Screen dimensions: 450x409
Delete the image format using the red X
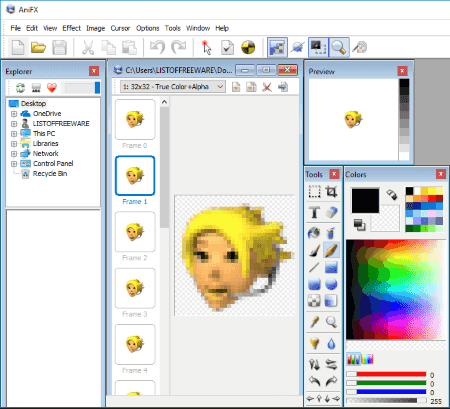(267, 87)
